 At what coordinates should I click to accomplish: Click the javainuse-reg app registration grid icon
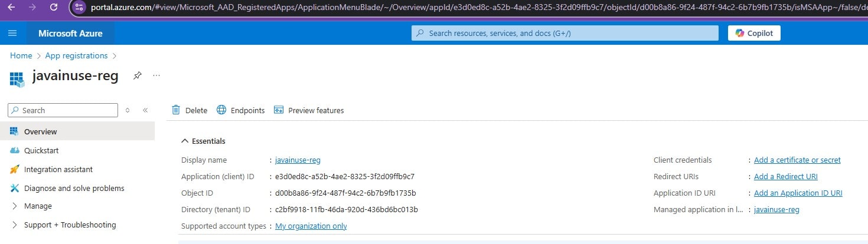(x=17, y=79)
